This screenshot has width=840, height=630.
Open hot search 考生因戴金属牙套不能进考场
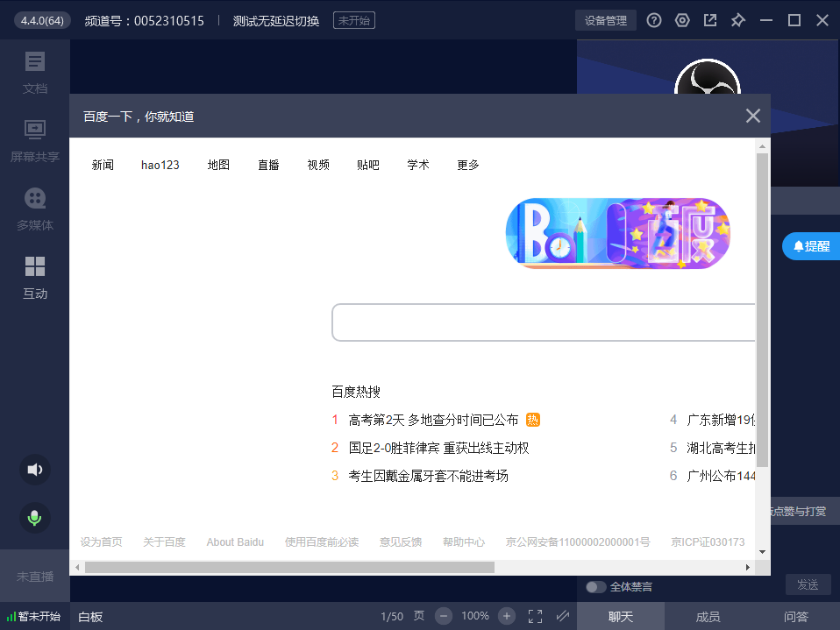428,476
